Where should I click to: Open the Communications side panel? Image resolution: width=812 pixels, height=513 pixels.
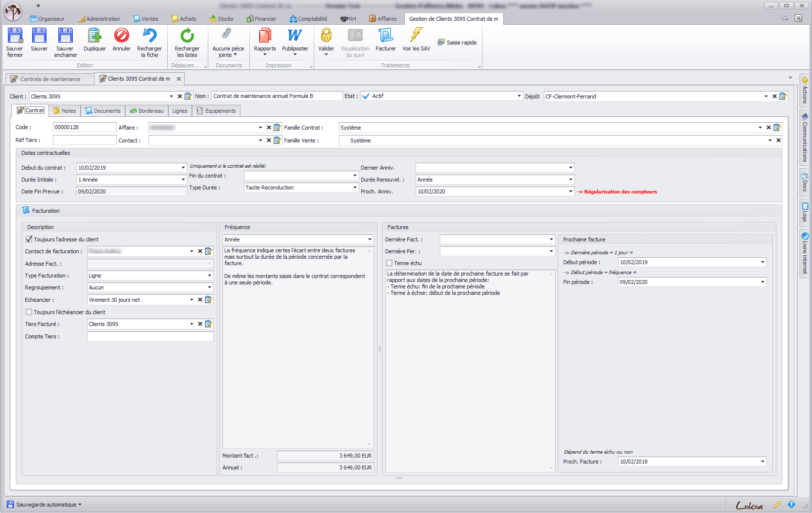tap(805, 138)
